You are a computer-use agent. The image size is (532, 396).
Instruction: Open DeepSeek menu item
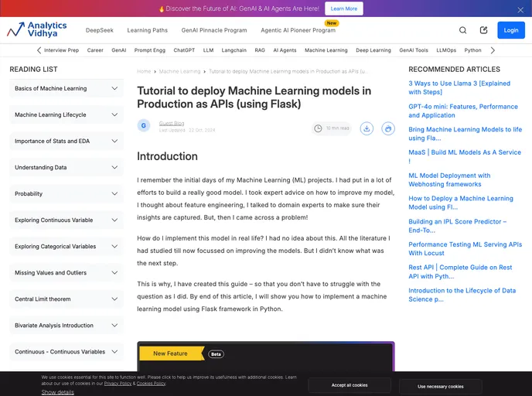(x=100, y=30)
